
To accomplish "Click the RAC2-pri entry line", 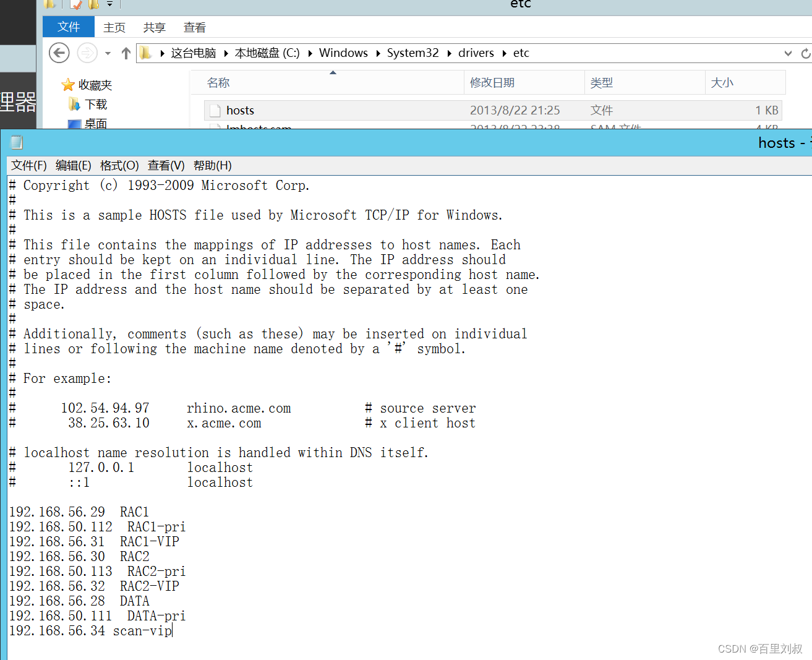I will pos(97,572).
